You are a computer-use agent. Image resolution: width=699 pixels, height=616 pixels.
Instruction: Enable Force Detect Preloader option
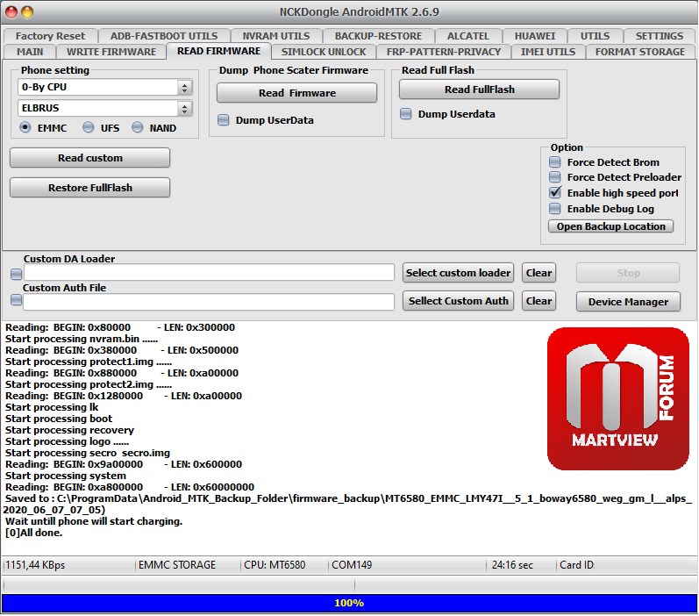click(554, 177)
